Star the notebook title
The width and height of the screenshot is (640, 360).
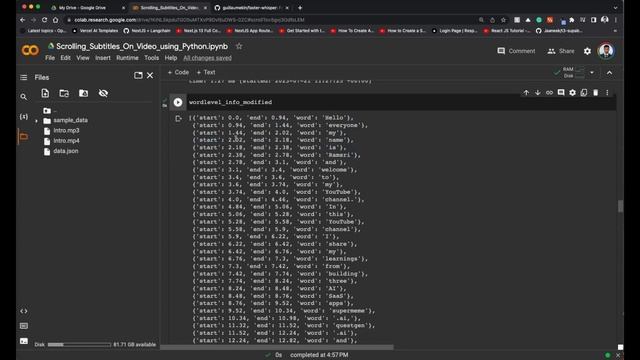click(239, 47)
